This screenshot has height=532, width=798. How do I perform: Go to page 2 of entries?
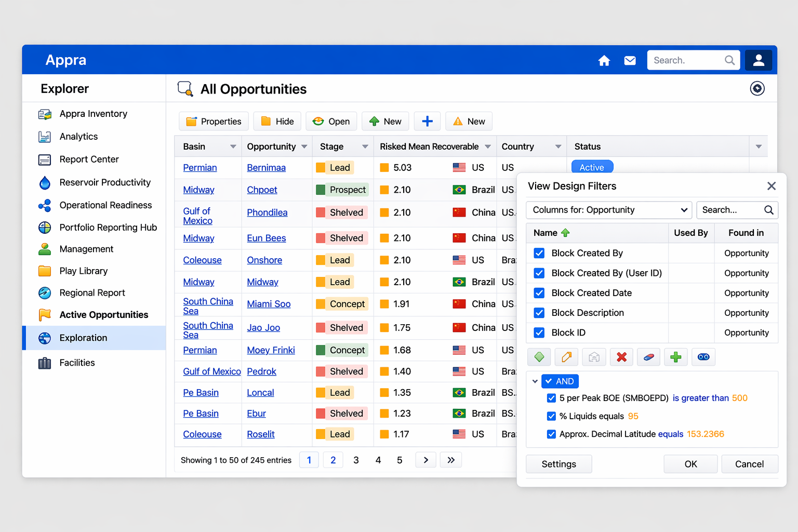pos(333,460)
